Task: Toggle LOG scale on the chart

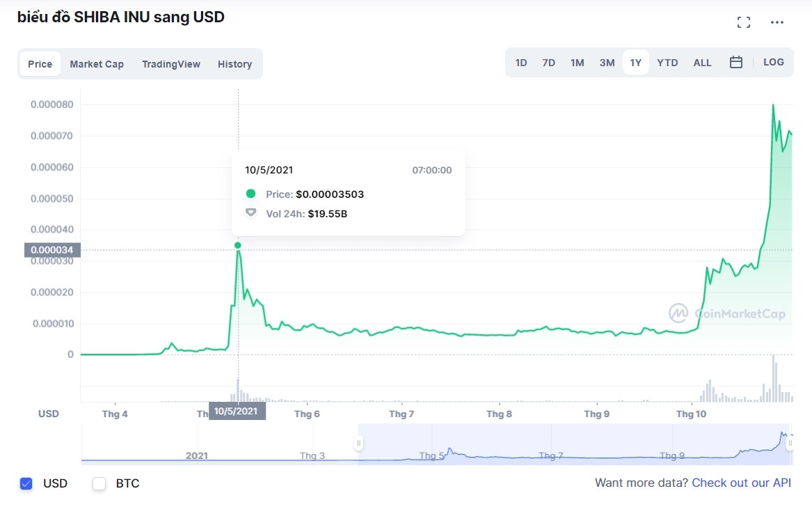Action: (x=773, y=62)
